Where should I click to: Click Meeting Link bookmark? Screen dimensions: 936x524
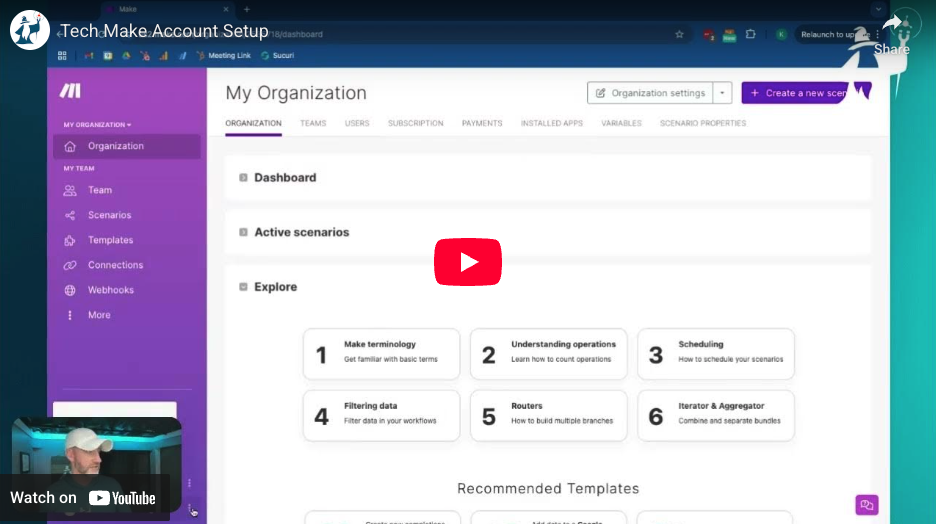224,56
